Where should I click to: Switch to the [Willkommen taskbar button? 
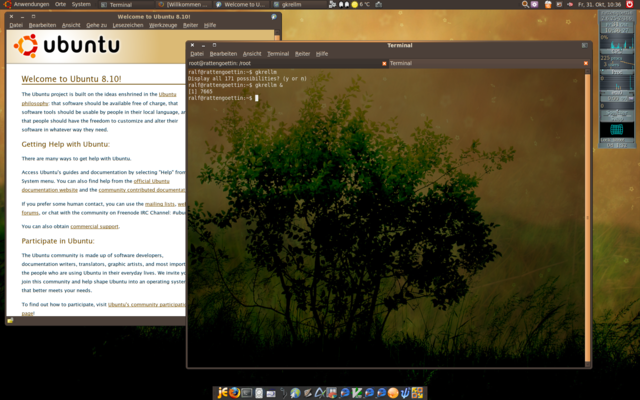184,4
